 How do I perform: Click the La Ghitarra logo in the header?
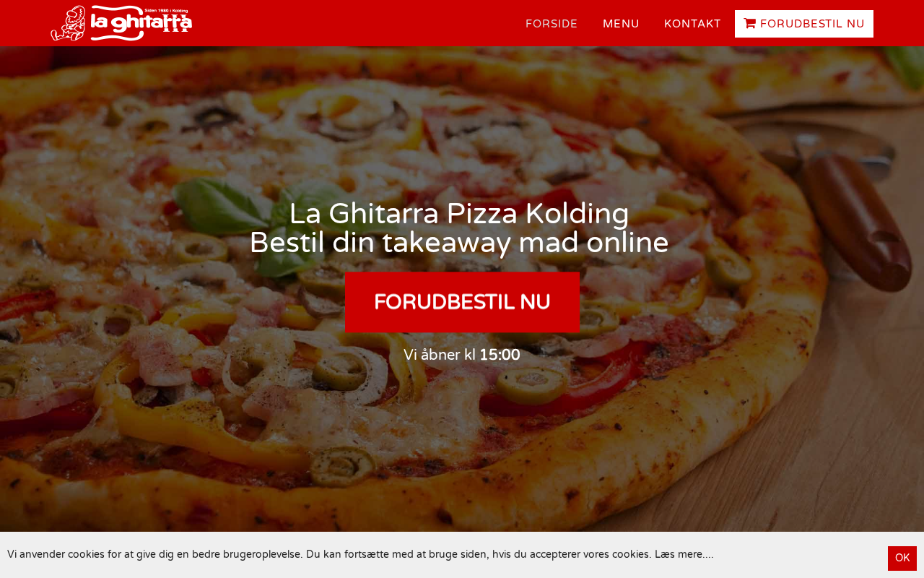121,23
